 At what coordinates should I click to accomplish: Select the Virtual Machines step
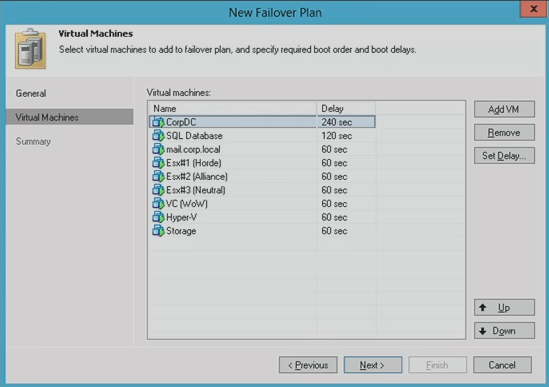pyautogui.click(x=69, y=117)
